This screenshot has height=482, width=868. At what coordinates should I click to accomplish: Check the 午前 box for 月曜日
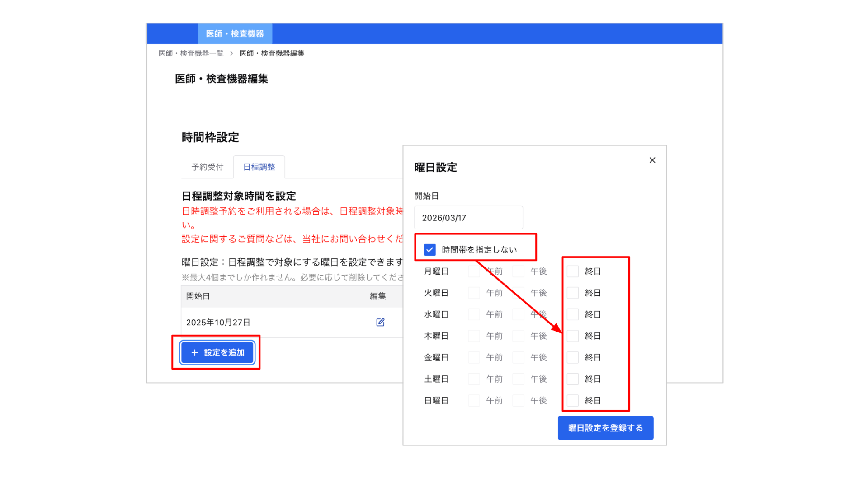(x=474, y=271)
